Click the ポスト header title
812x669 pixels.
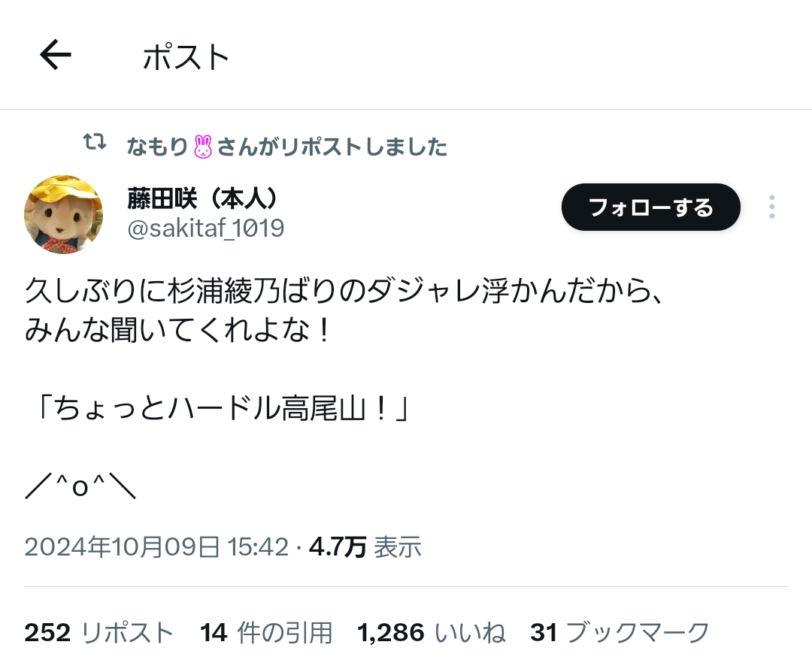pyautogui.click(x=186, y=56)
